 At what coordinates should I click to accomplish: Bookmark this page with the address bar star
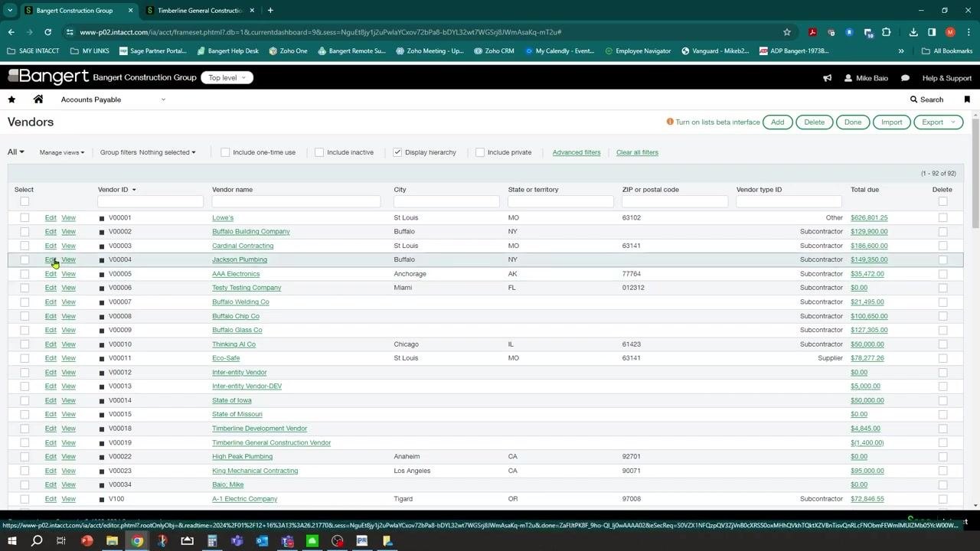786,32
